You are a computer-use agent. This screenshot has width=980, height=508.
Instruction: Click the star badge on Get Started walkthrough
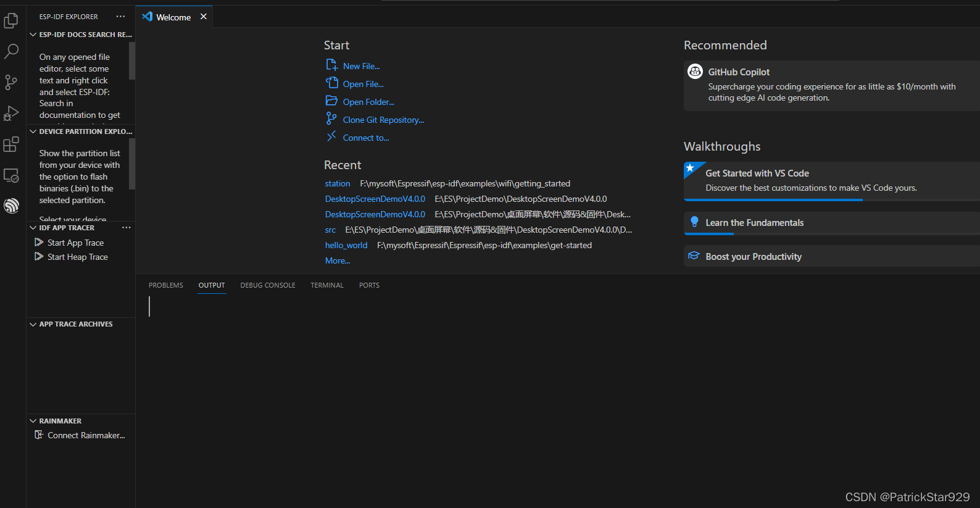690,168
